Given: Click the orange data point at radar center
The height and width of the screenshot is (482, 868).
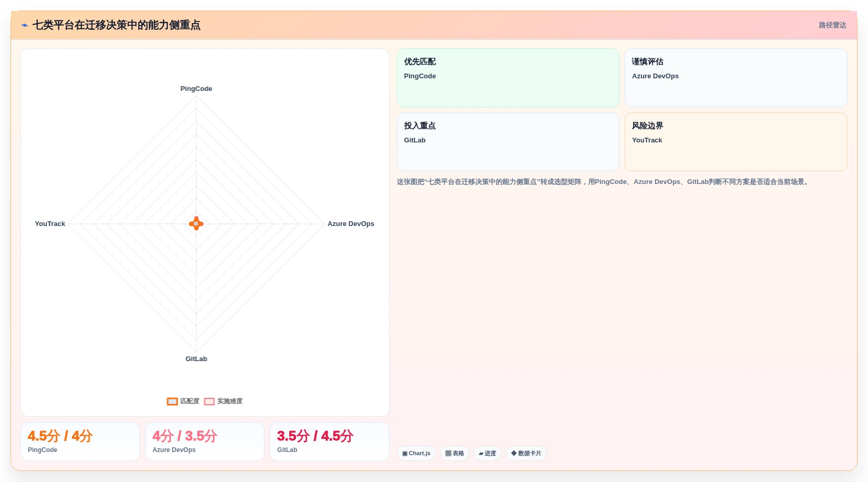Looking at the screenshot, I should pyautogui.click(x=196, y=223).
